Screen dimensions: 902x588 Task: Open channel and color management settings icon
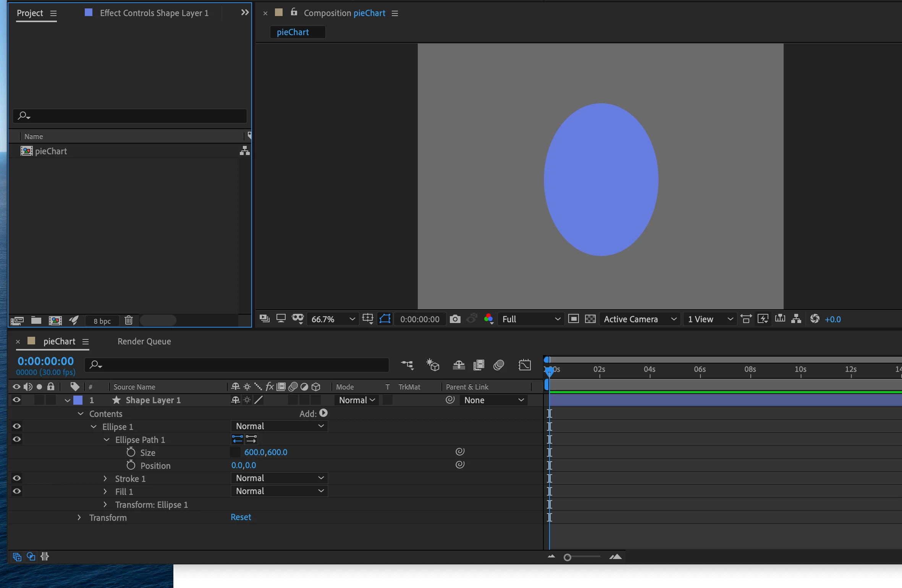pos(488,319)
